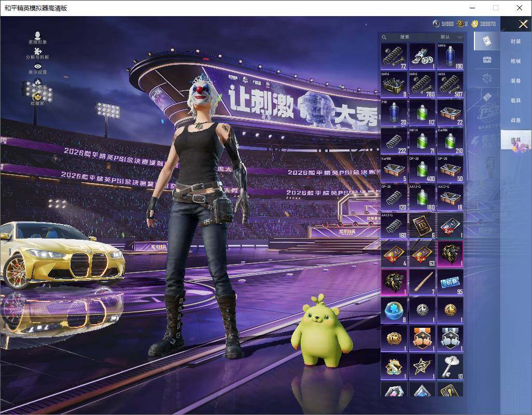Viewport: 532px width, 415px height.
Task: Select the 道具 items tab
Action: [x=516, y=140]
